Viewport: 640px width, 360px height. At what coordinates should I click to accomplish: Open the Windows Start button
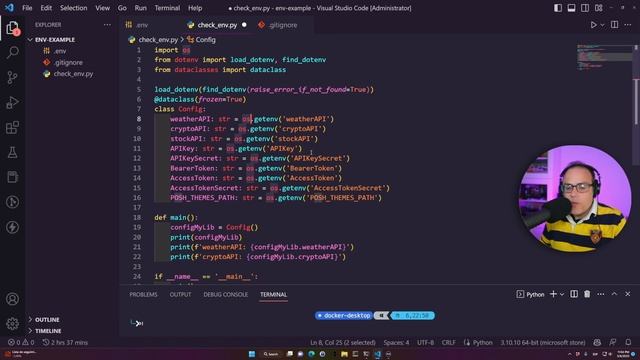(252, 354)
